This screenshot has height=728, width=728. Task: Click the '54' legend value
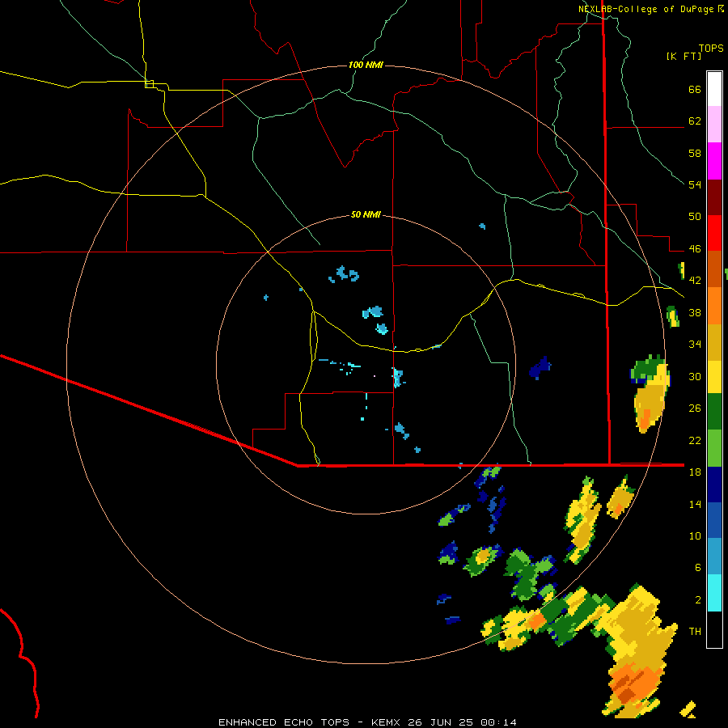point(695,184)
